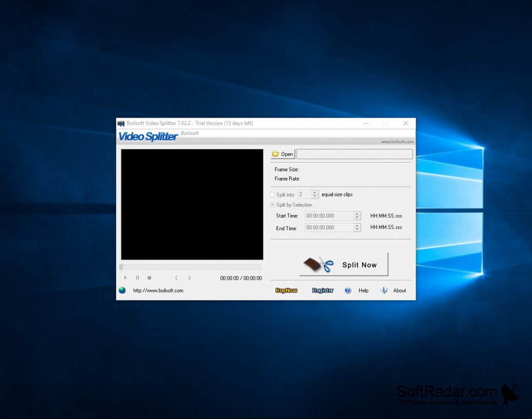Click the "Frame Rate:" label

tap(288, 179)
